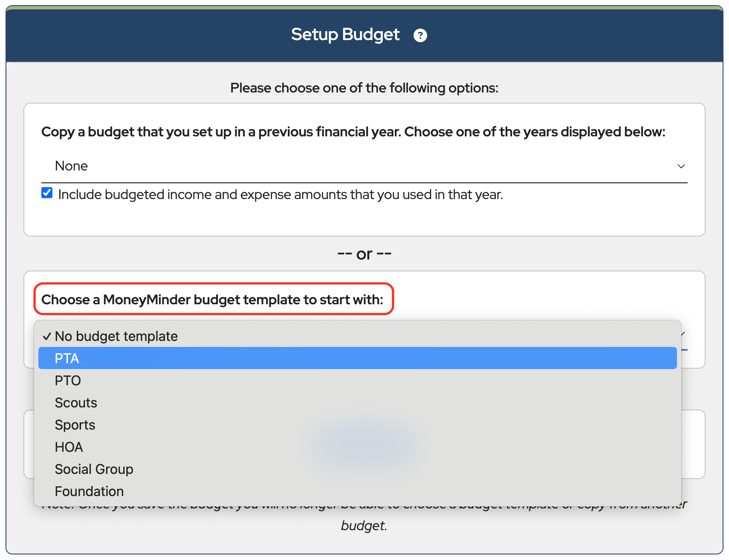Choose the Sports template option
This screenshot has width=729, height=560.
[x=75, y=425]
